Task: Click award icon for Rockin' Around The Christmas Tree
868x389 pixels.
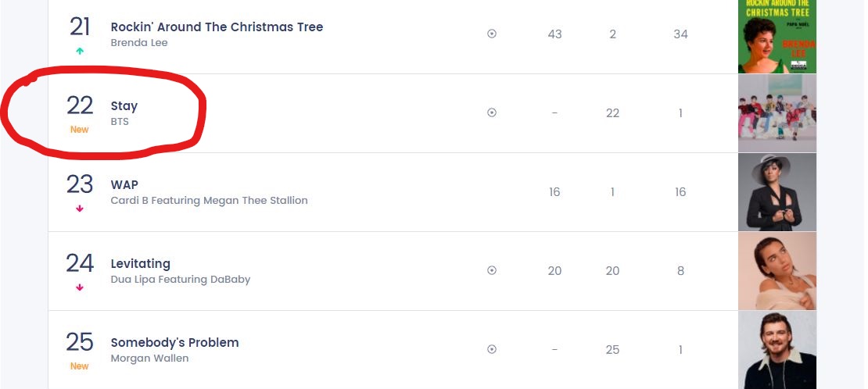Action: pos(492,34)
